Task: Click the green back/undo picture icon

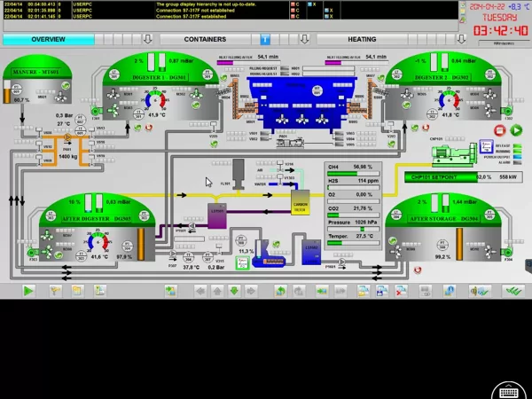Action: (x=280, y=291)
